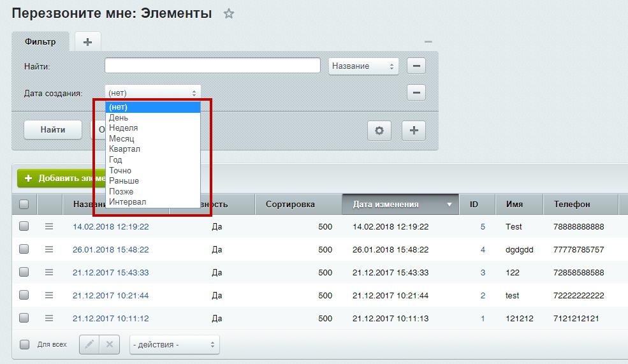Add page to favorites with star icon
The height and width of the screenshot is (364, 628).
229,13
